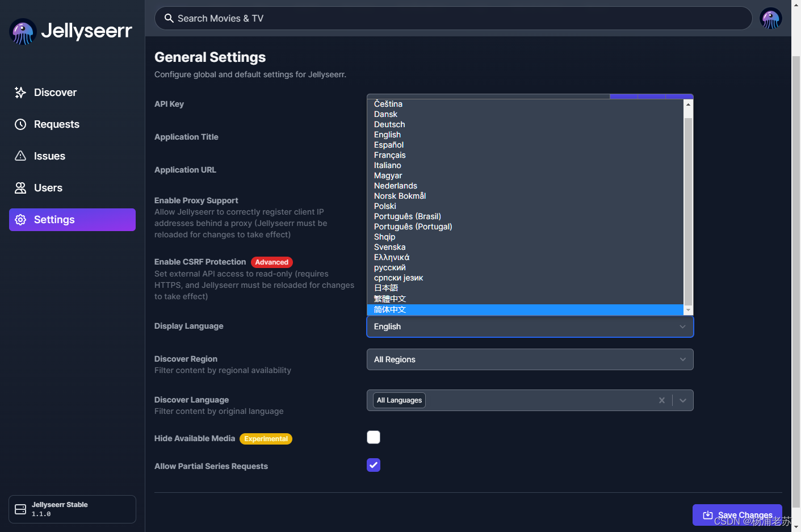Open the Display Language dropdown
The width and height of the screenshot is (801, 532).
pos(530,326)
